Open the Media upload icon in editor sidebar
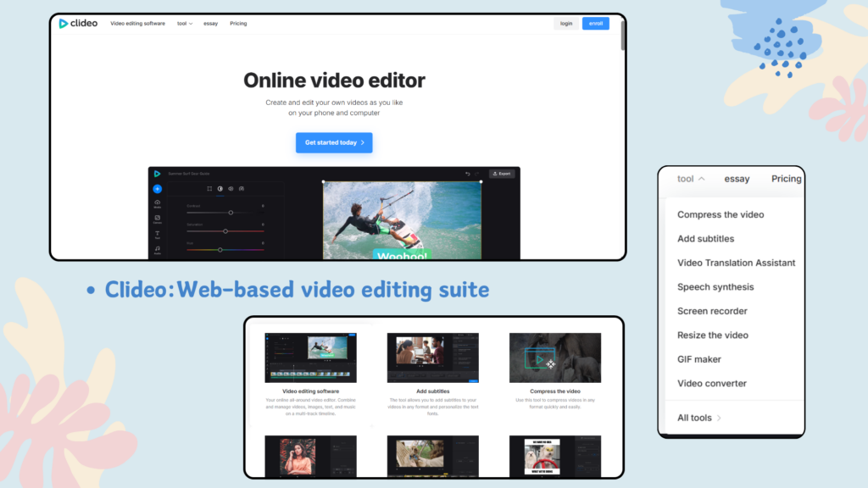This screenshot has width=868, height=488. (157, 203)
